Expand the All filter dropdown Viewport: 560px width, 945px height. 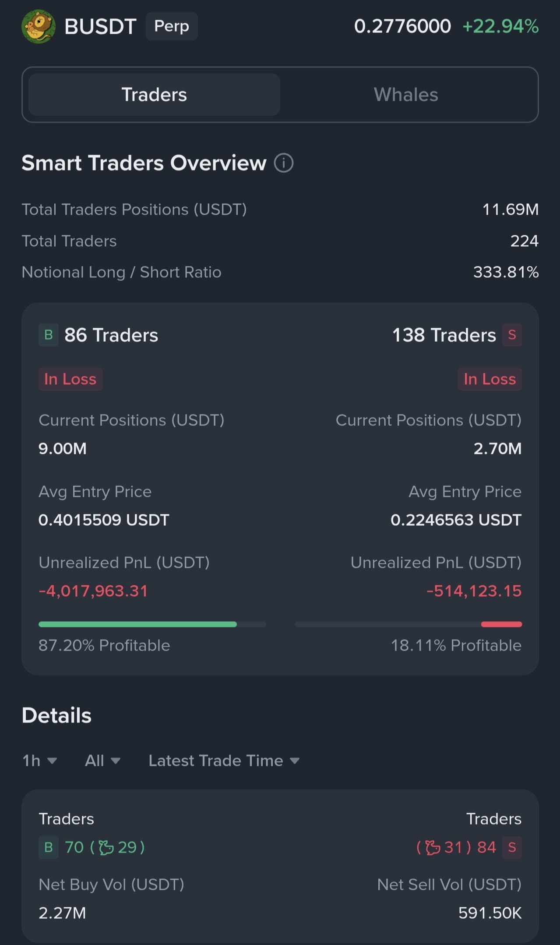click(x=102, y=761)
